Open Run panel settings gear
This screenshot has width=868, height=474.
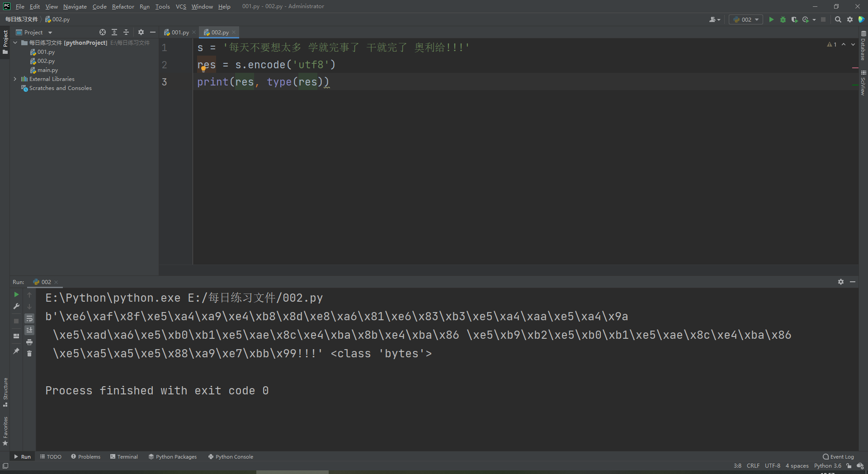click(x=841, y=282)
